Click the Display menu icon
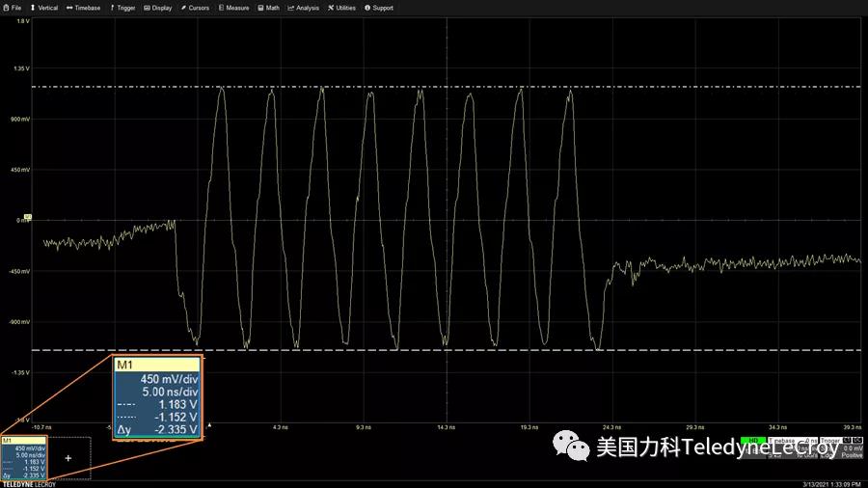Image resolution: width=868 pixels, height=488 pixels. click(x=147, y=8)
